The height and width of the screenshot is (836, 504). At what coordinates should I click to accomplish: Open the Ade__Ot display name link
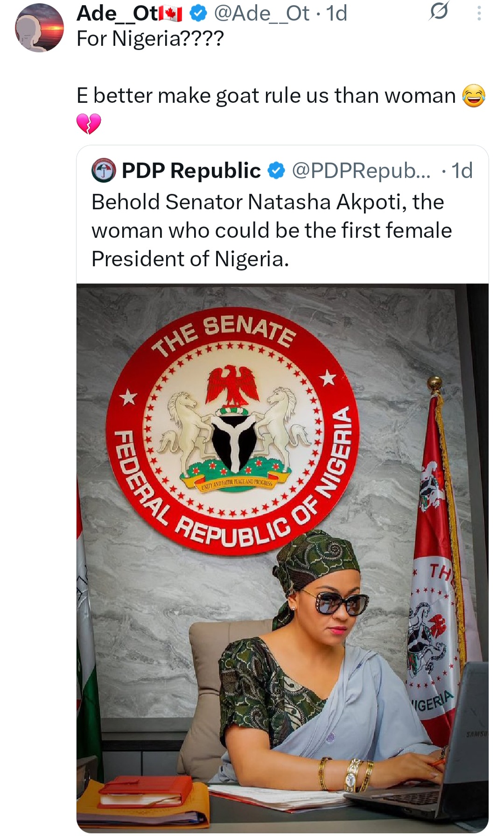[117, 14]
